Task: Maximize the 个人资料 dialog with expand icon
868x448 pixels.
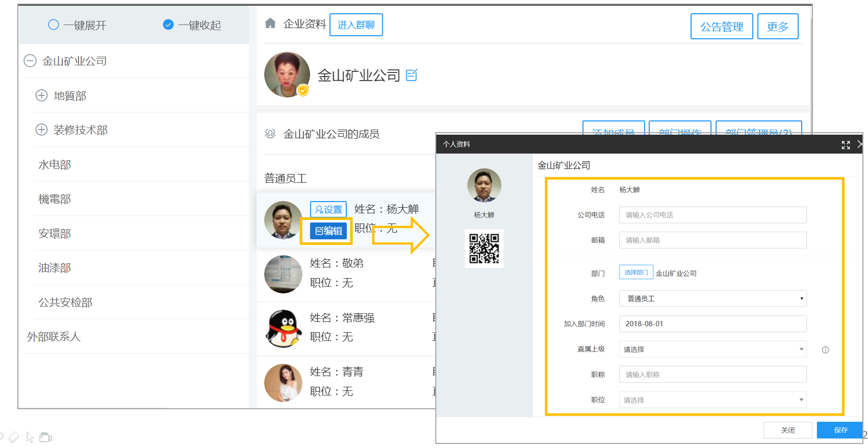Action: 846,145
